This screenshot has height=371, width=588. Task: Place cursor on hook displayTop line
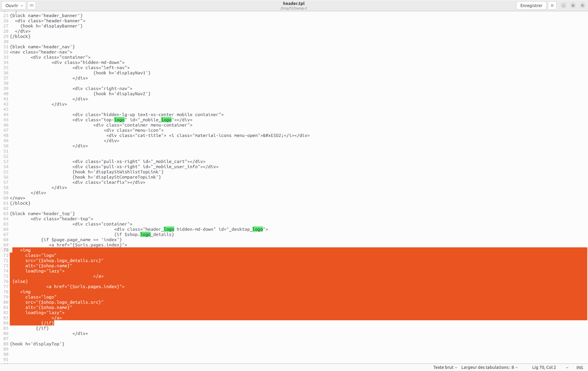point(37,344)
